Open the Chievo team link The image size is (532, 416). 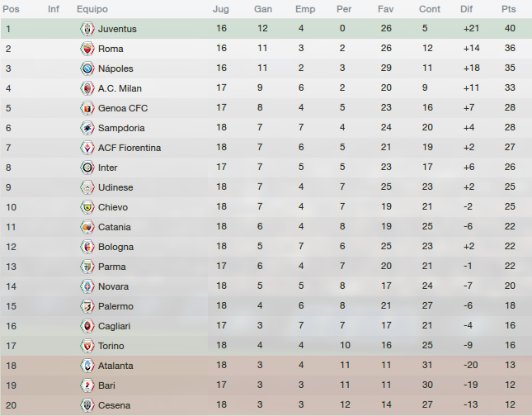(113, 207)
